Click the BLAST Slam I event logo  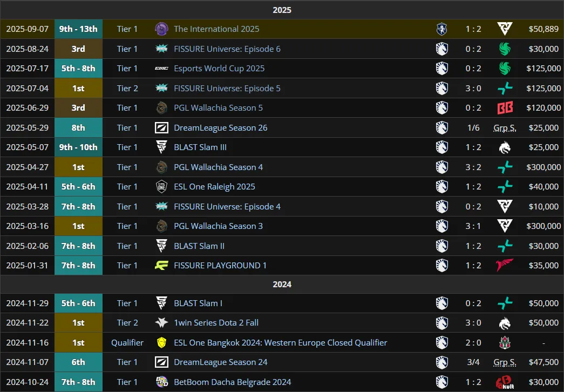point(161,303)
